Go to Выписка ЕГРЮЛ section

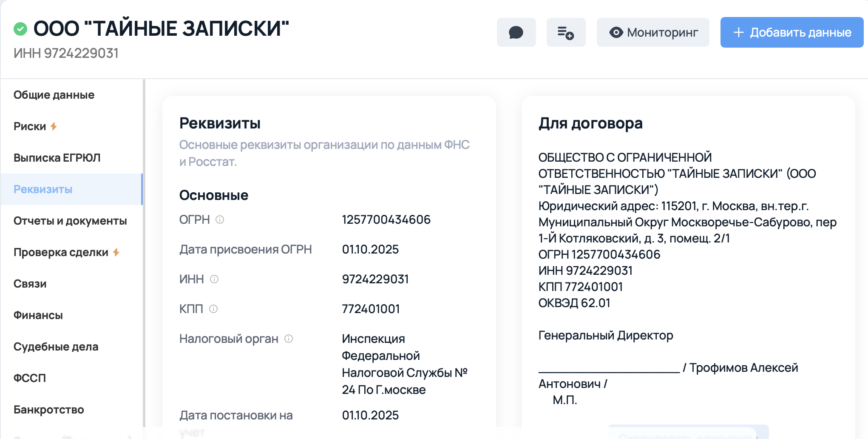pos(57,158)
